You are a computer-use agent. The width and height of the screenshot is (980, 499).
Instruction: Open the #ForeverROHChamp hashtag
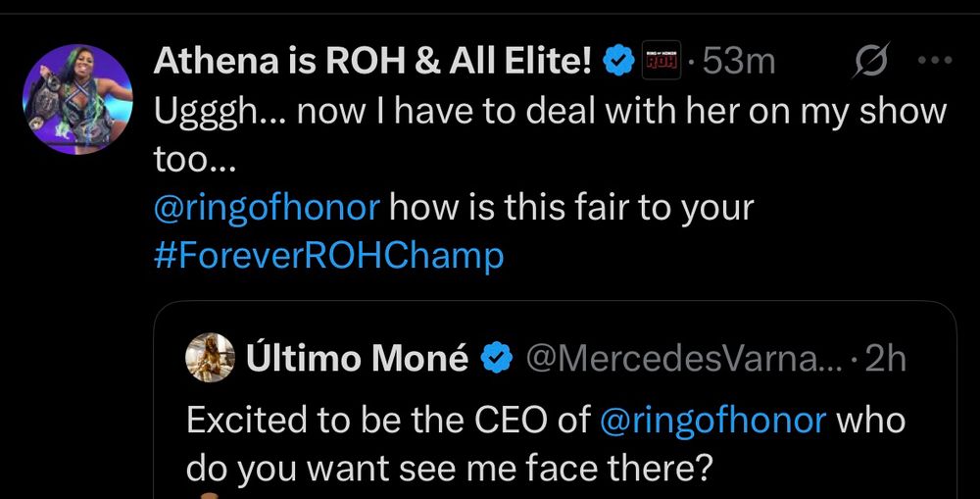coord(328,256)
